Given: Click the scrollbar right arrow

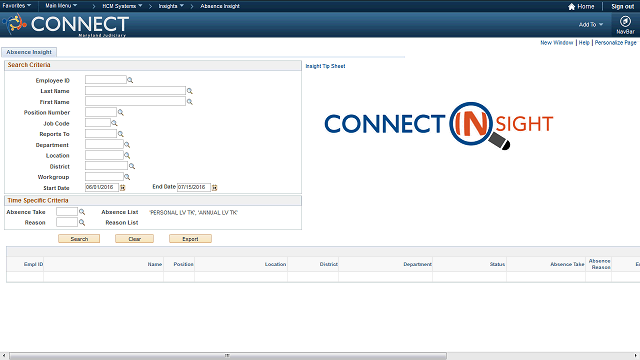Looking at the screenshot, I should (x=636, y=356).
